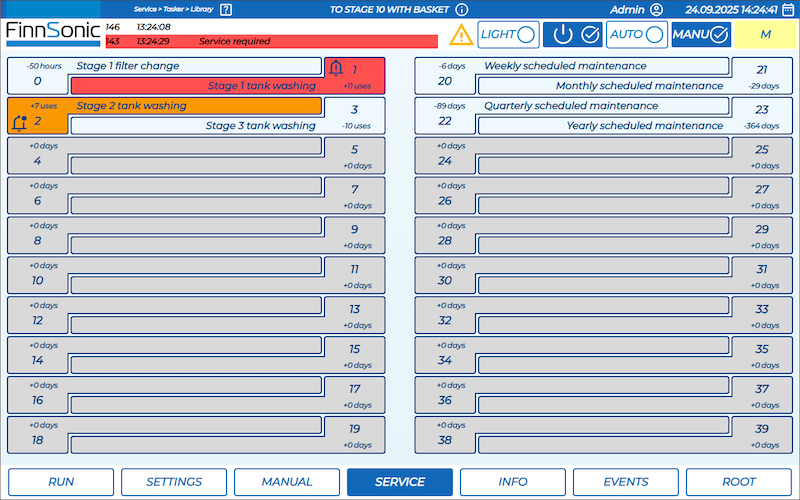
Task: Open the Admin user profile icon
Action: coord(656,9)
